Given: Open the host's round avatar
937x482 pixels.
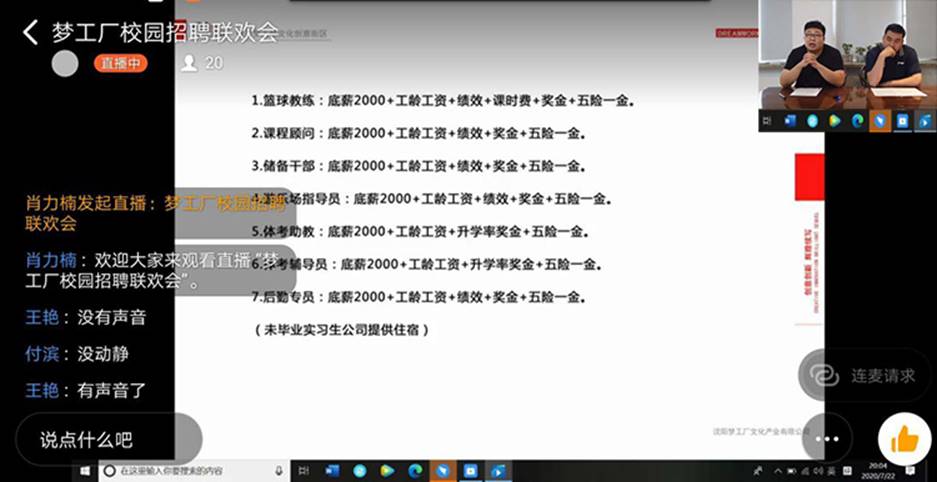Looking at the screenshot, I should tap(65, 63).
